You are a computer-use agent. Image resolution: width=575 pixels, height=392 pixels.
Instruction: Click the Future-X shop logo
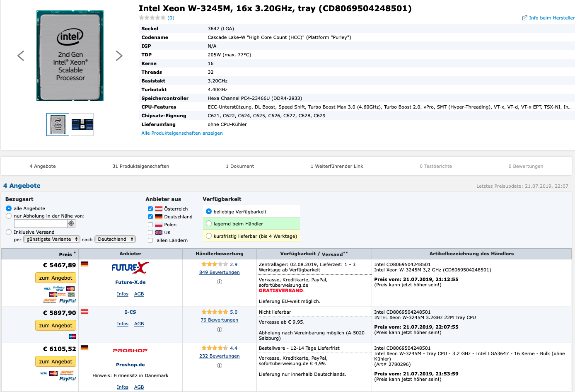point(130,268)
